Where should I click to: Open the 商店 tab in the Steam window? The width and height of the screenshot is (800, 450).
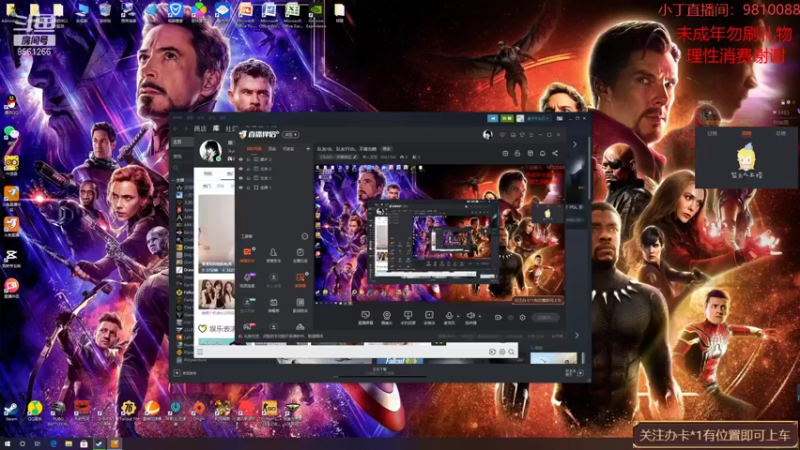[x=200, y=129]
